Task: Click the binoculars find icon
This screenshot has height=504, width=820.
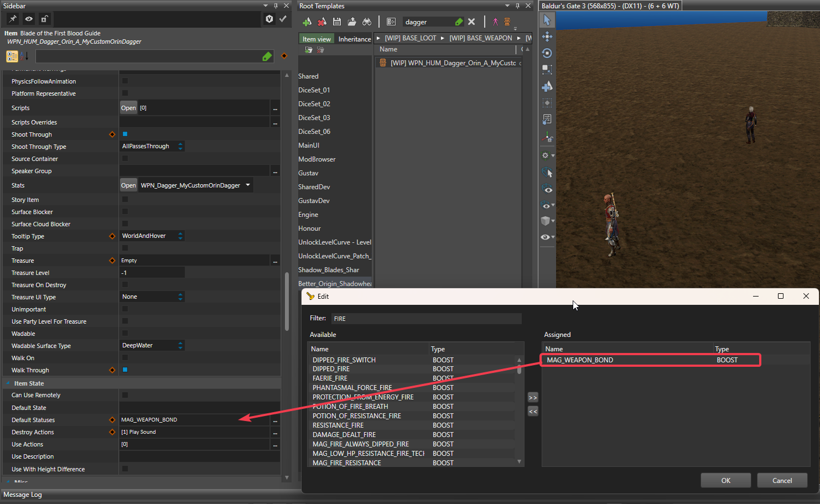Action: tap(367, 22)
